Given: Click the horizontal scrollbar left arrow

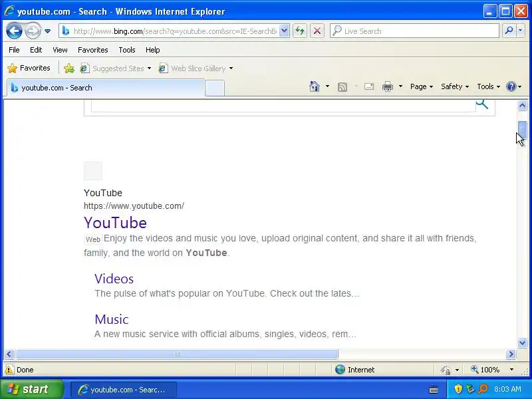Looking at the screenshot, I should click(9, 354).
